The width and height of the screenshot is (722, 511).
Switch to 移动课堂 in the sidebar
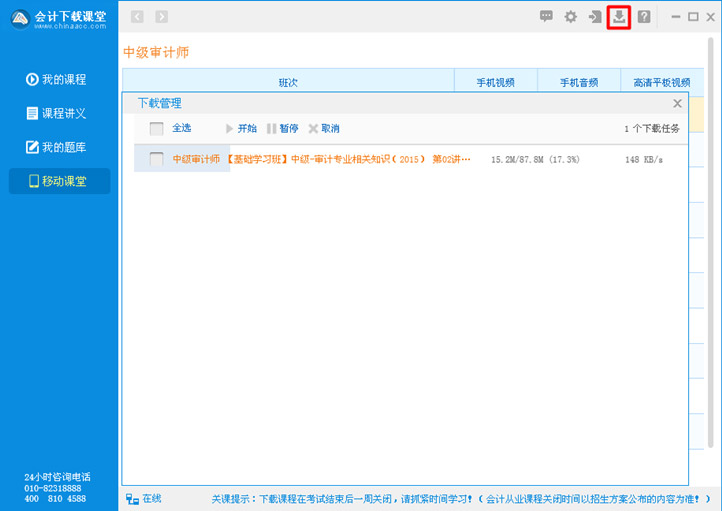(59, 181)
